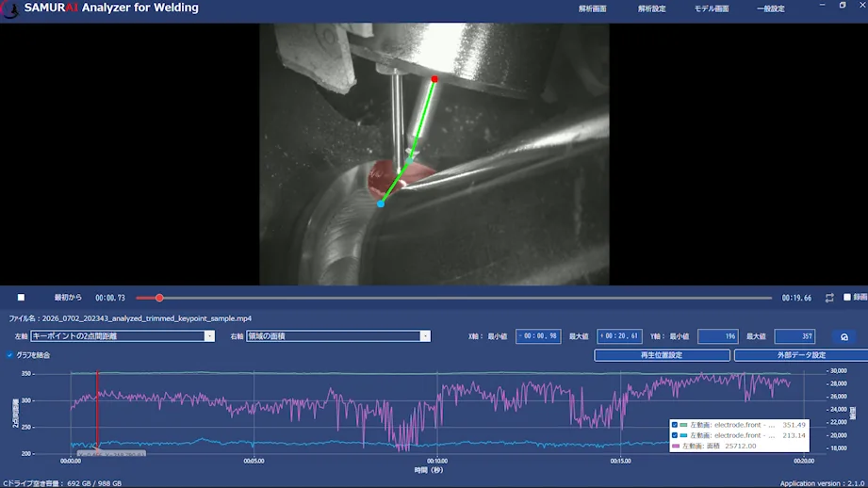Click the red keypoint on the electrode
The height and width of the screenshot is (488, 868).
(x=434, y=79)
